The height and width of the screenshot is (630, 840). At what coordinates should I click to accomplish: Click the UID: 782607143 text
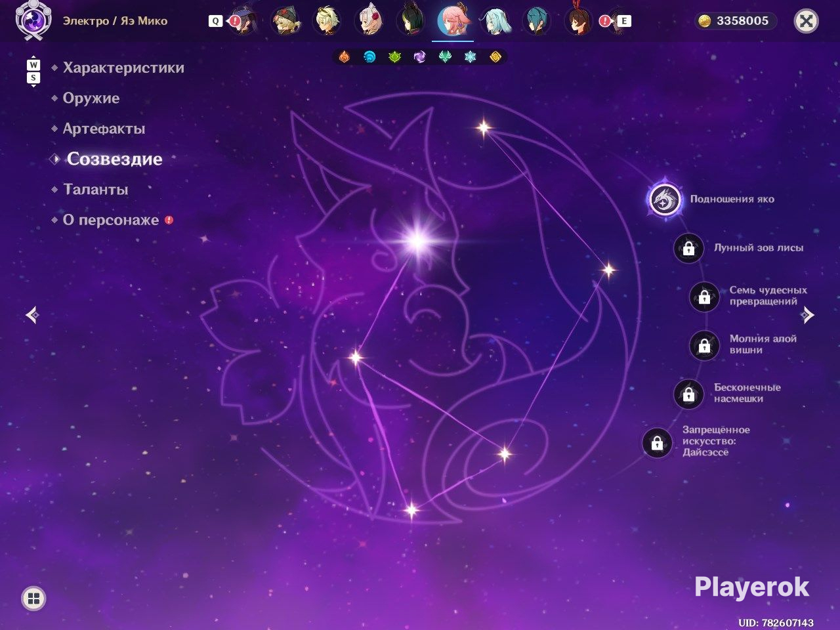click(x=776, y=622)
